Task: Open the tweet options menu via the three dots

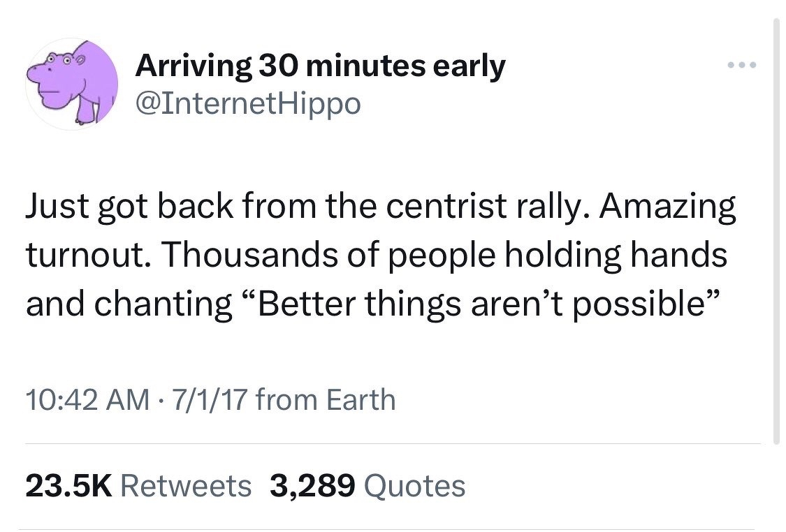Action: (743, 64)
